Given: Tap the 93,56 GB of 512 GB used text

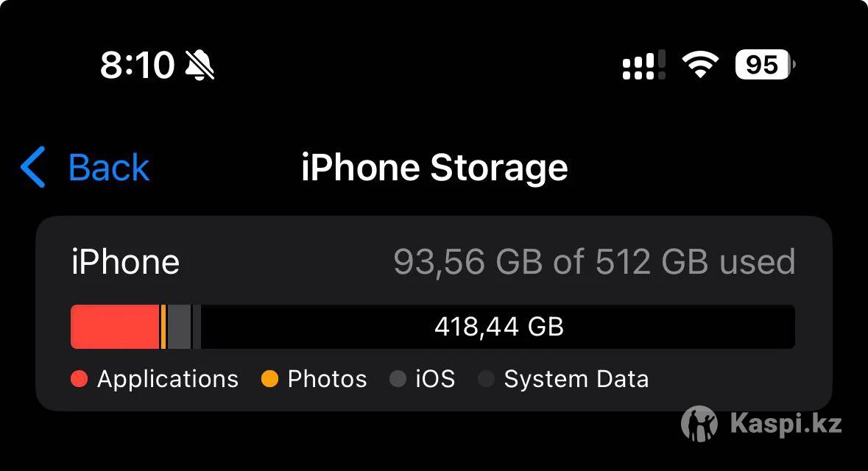Looking at the screenshot, I should 595,261.
